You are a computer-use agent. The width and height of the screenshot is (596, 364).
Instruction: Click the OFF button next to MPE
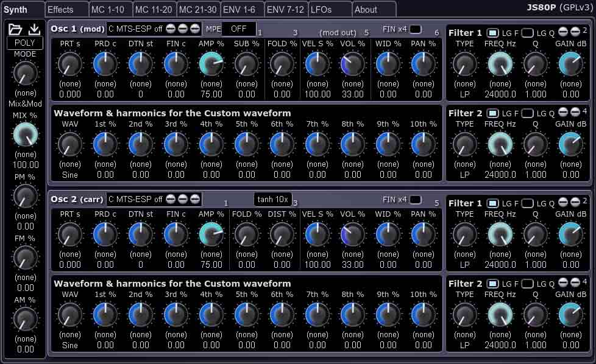coord(239,29)
